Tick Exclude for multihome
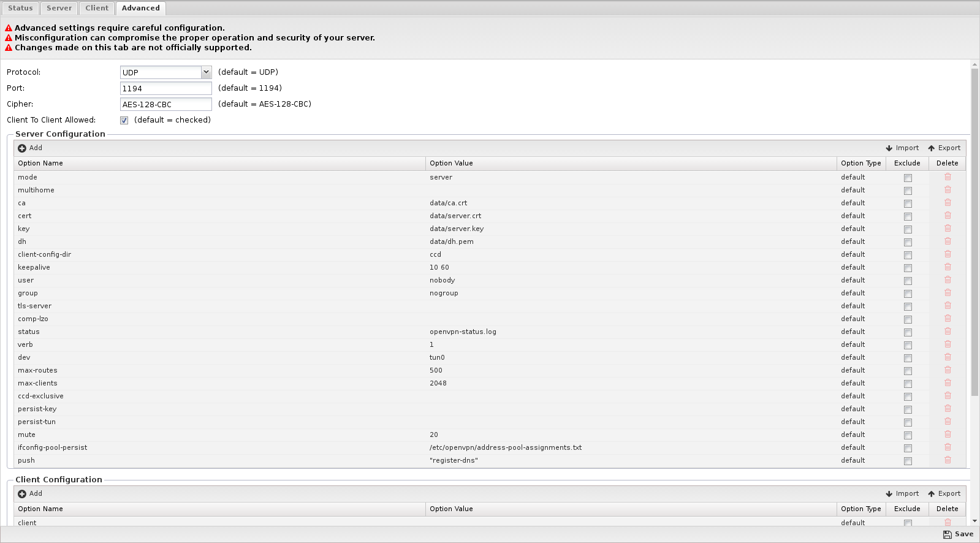The width and height of the screenshot is (980, 543). coord(908,191)
